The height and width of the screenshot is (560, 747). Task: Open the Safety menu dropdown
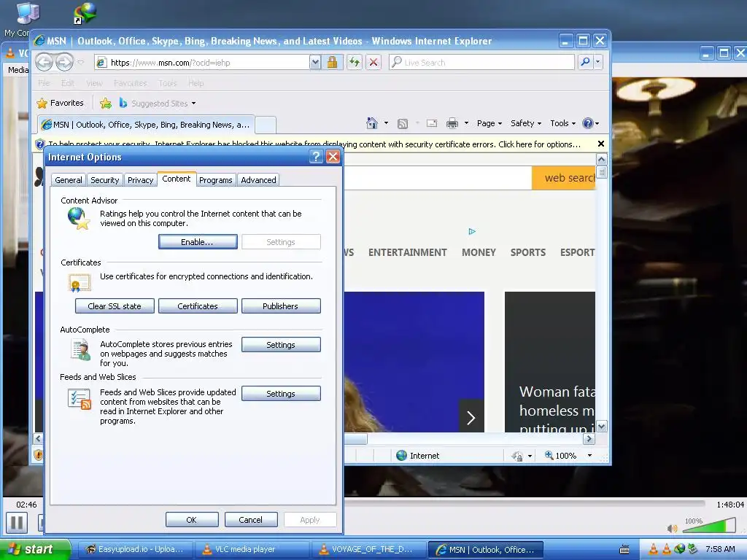pyautogui.click(x=526, y=123)
